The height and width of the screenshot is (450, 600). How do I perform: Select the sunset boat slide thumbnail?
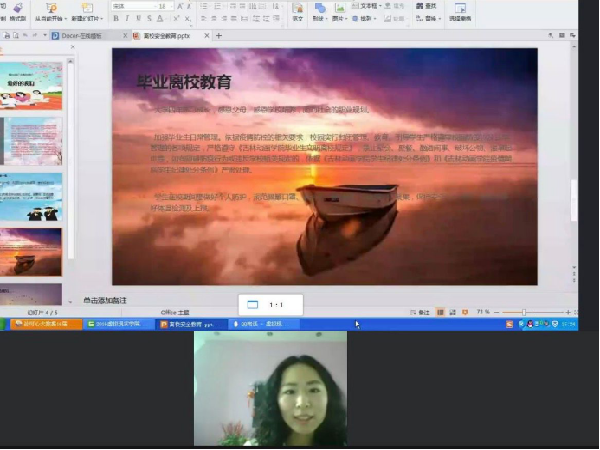tap(31, 252)
